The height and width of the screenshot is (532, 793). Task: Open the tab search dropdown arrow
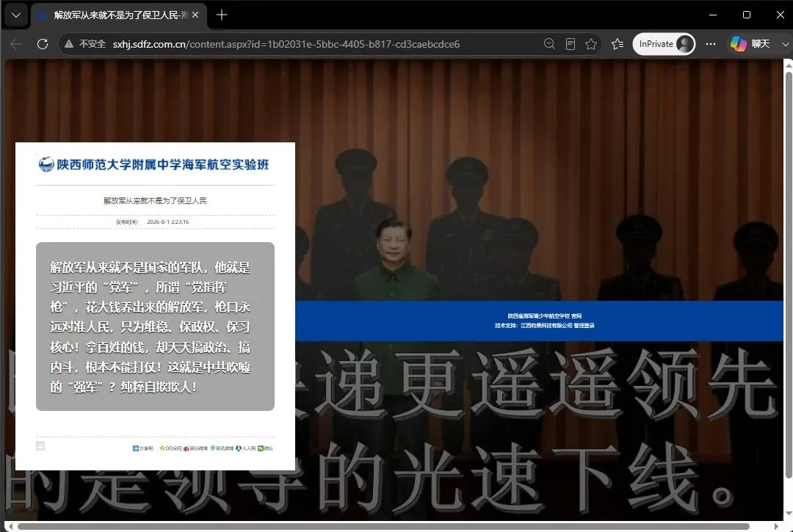pos(16,15)
